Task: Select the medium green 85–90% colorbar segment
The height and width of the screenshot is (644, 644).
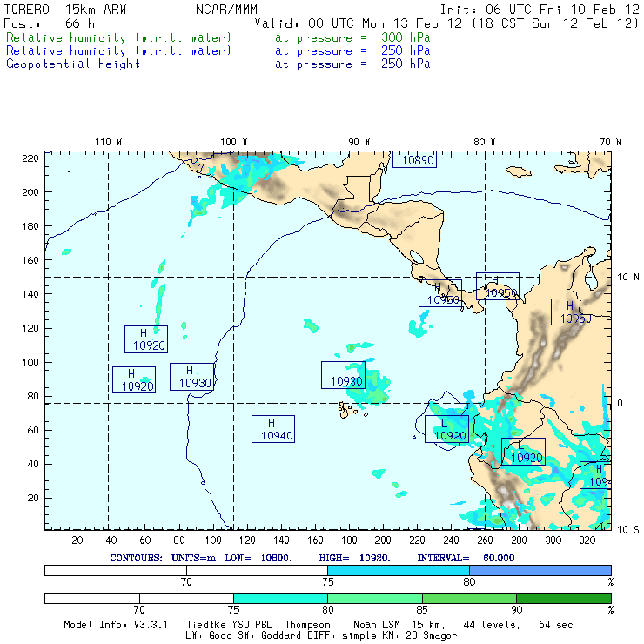Action: 469,598
